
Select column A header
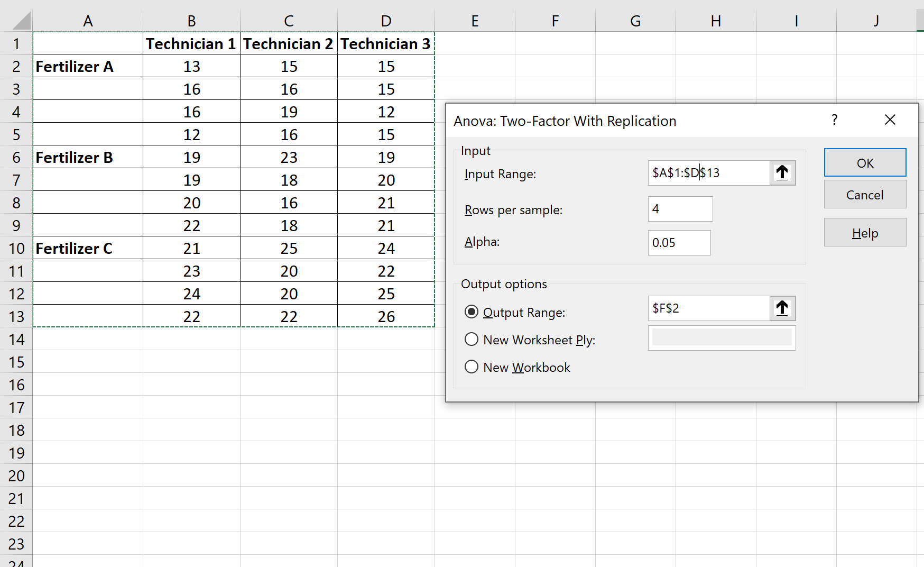click(x=88, y=21)
